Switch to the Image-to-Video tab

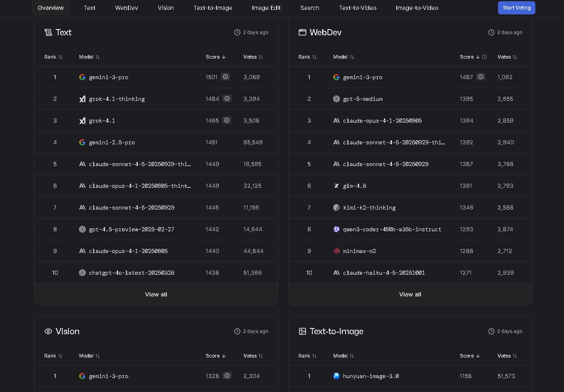click(x=417, y=8)
